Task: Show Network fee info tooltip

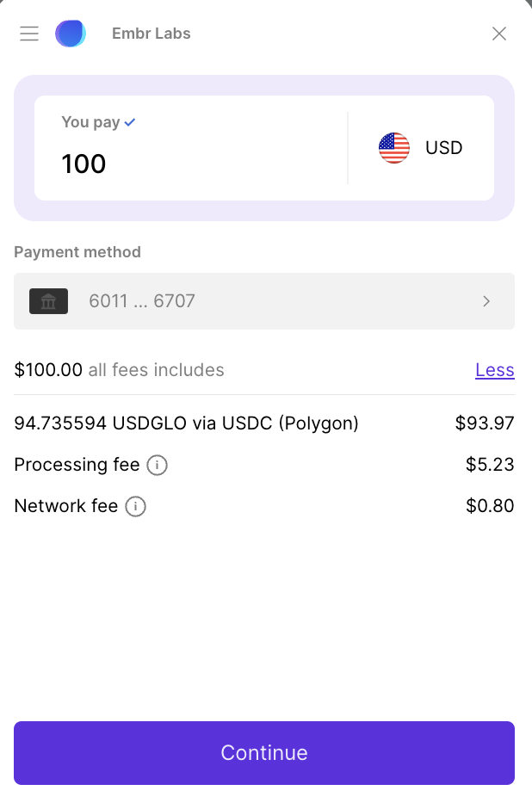Action: [135, 507]
